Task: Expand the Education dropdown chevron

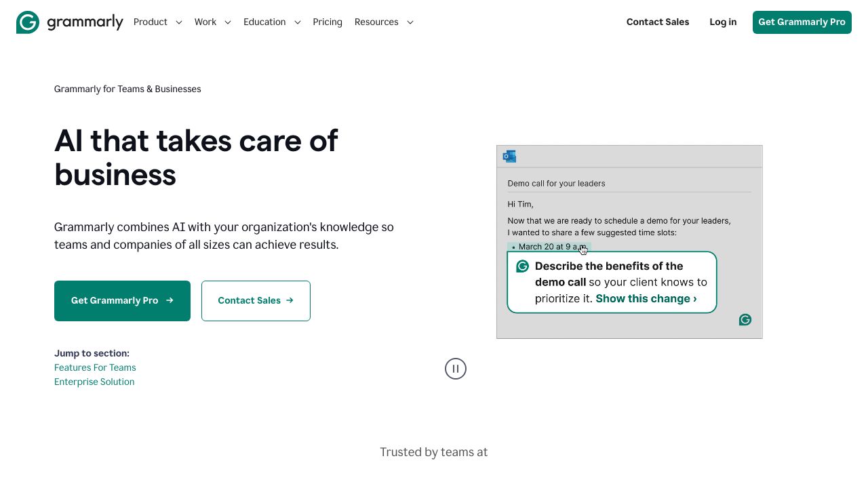Action: 297,22
